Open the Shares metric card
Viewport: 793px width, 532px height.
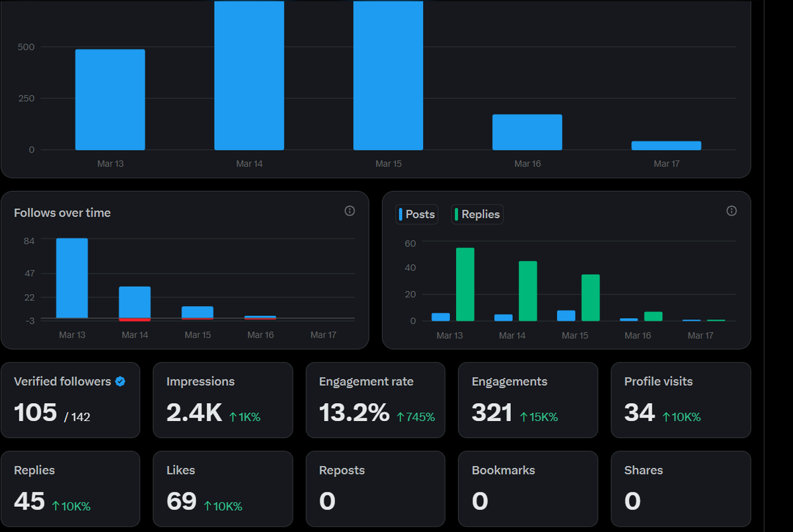click(681, 489)
